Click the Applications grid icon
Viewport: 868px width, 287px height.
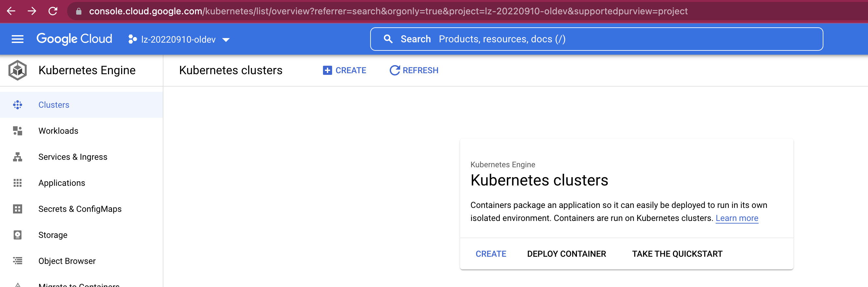pyautogui.click(x=18, y=183)
